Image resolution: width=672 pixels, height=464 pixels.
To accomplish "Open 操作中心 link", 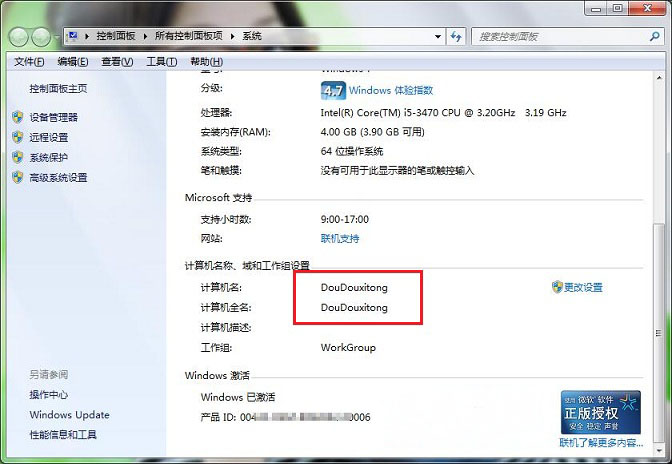I will [x=48, y=394].
